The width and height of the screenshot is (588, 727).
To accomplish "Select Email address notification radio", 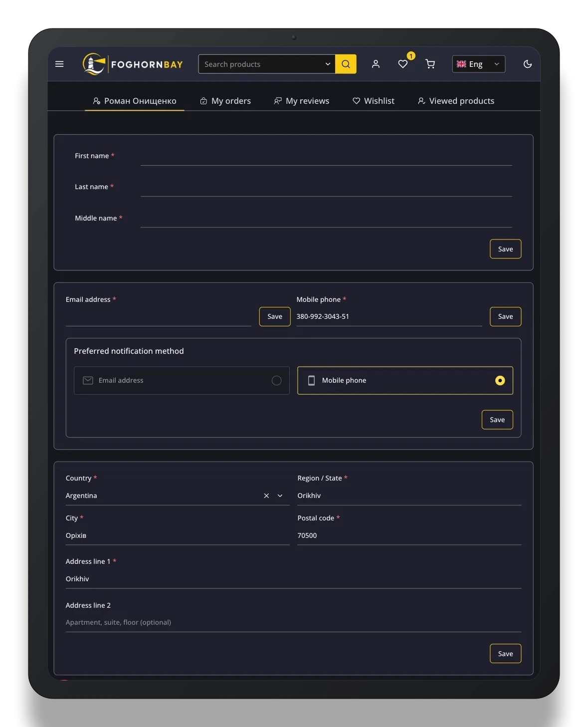I will pos(276,381).
